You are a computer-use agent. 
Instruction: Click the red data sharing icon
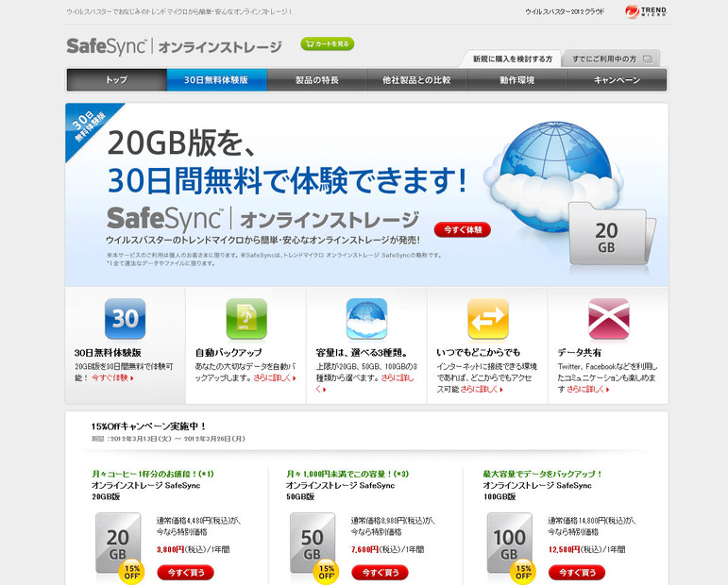608,319
